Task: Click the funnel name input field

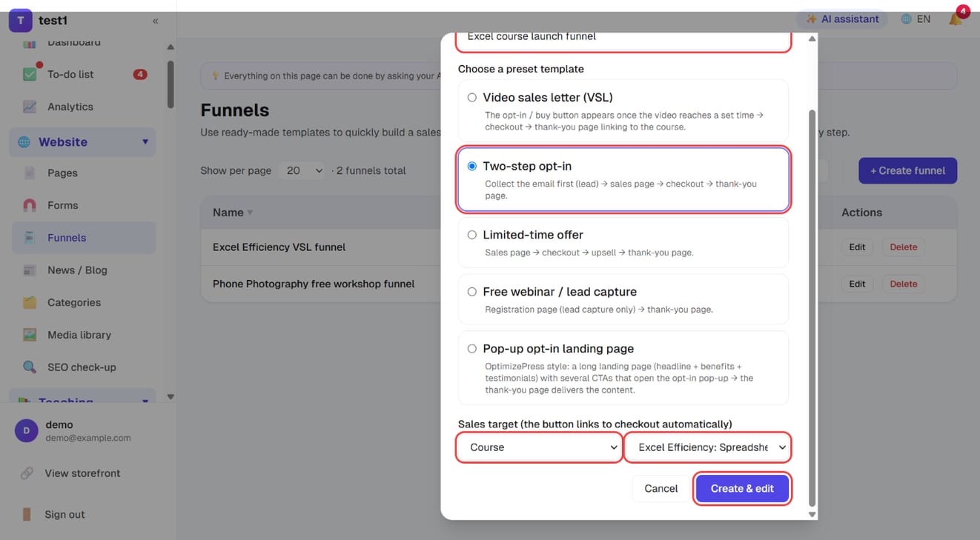Action: click(x=623, y=39)
